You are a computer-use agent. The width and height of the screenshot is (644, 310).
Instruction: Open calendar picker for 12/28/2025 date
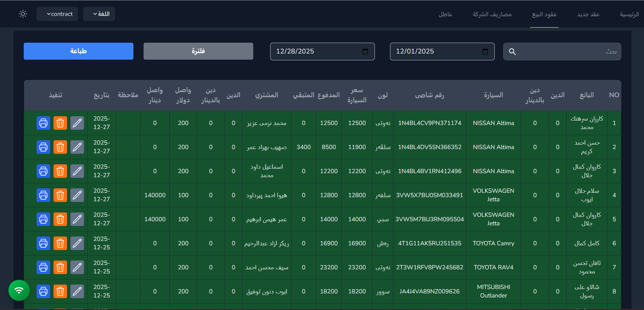[365, 51]
